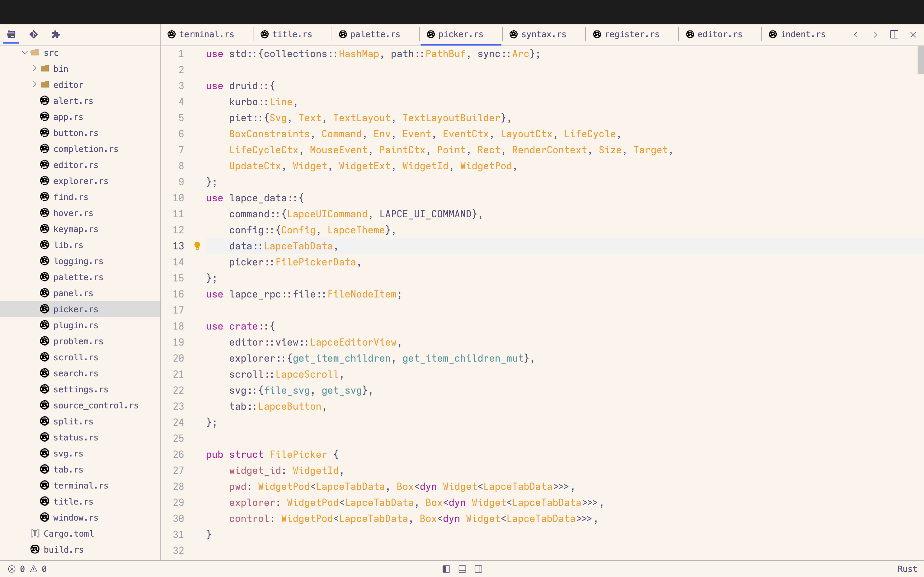Collapse the src folder

click(x=25, y=53)
